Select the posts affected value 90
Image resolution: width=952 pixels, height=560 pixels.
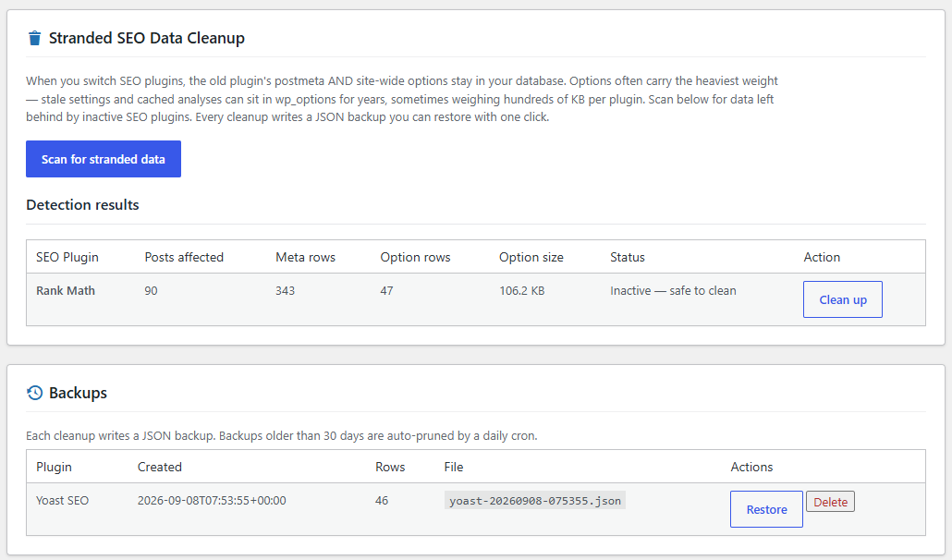click(152, 290)
